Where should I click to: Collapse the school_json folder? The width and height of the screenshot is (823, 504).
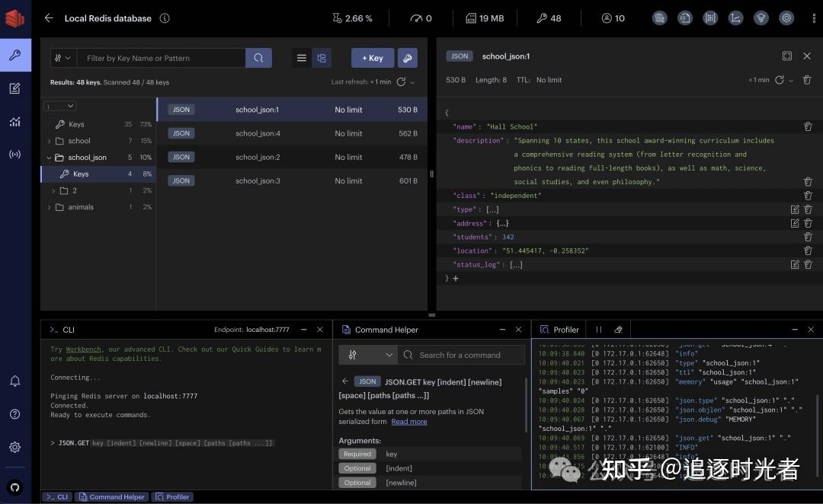(49, 158)
